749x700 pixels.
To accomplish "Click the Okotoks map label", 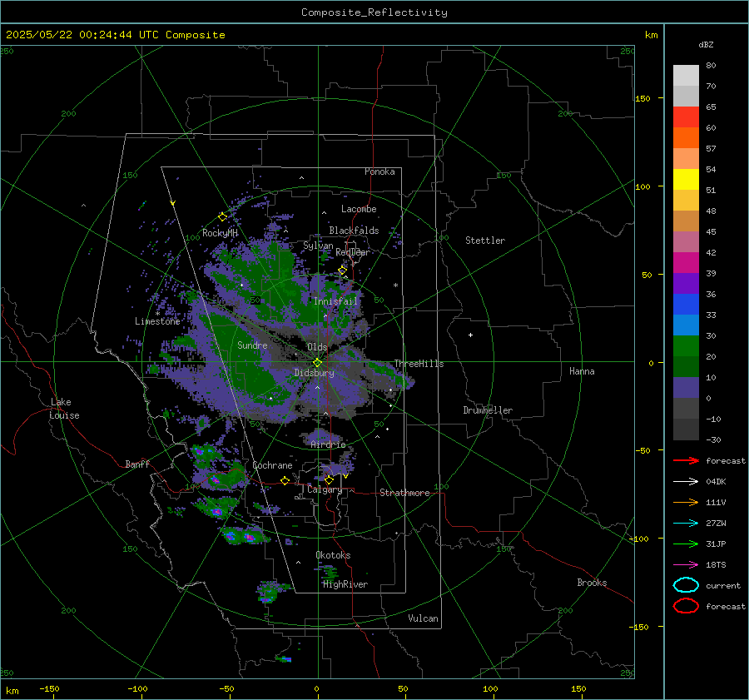I will tap(333, 555).
